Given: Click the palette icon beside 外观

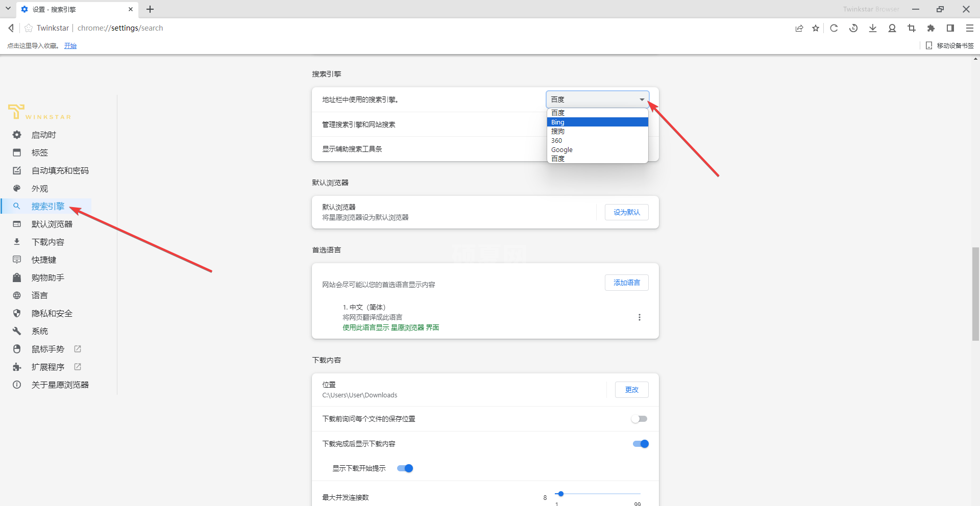Looking at the screenshot, I should click(17, 188).
